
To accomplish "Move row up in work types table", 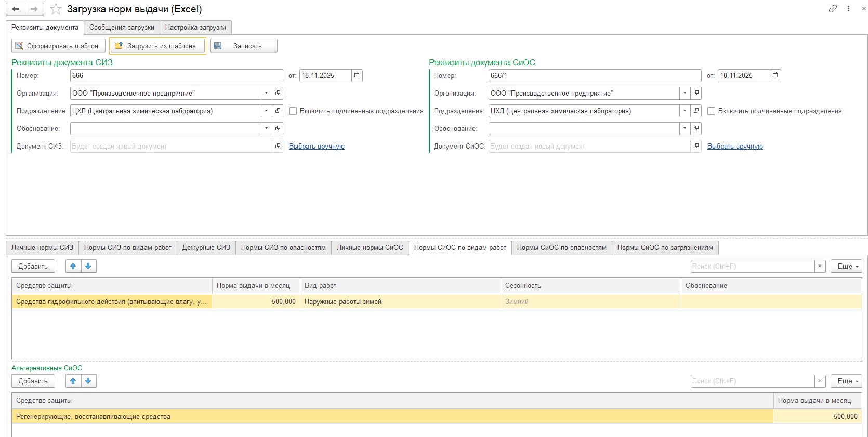I will (73, 267).
